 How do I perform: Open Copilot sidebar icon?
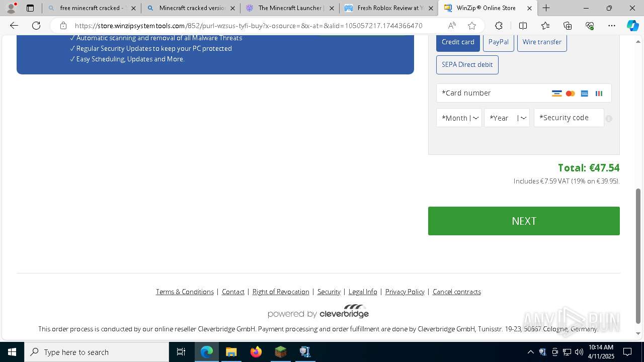[x=633, y=26]
